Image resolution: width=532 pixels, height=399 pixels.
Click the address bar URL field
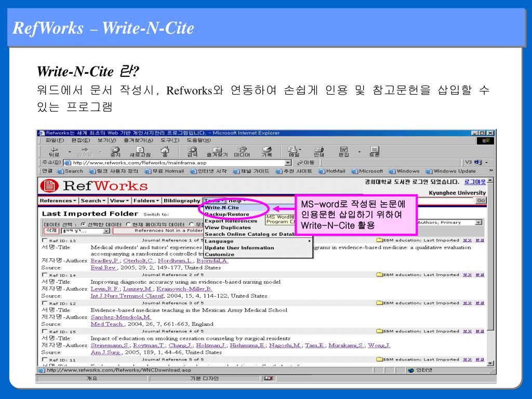pyautogui.click(x=178, y=163)
